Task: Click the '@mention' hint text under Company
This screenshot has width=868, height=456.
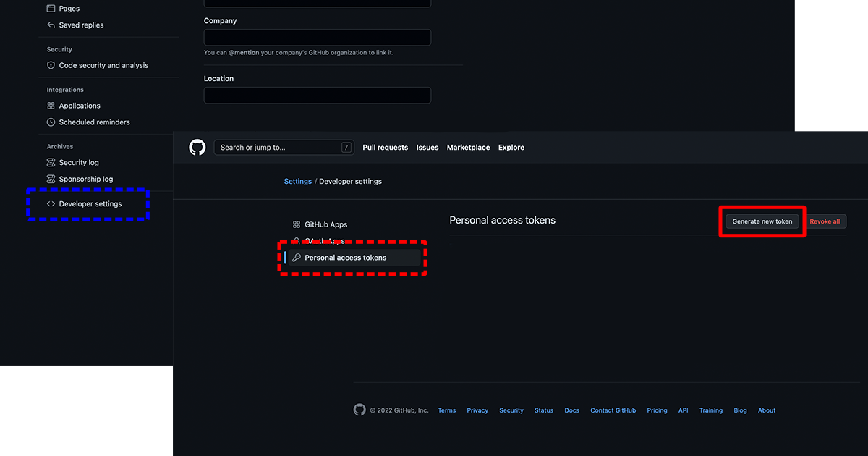Action: pyautogui.click(x=244, y=53)
